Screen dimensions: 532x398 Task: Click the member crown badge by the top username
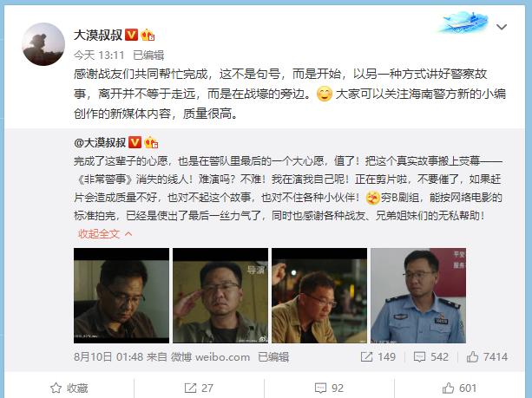148,35
